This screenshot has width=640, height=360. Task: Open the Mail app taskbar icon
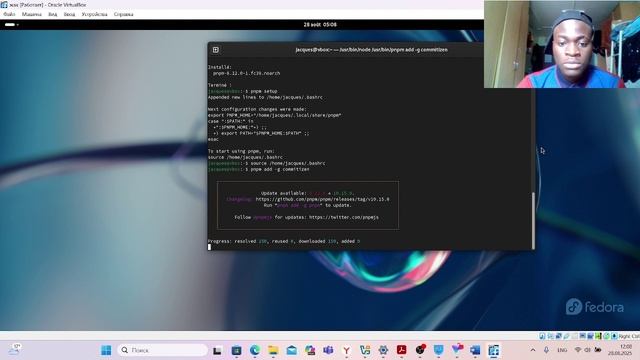[x=291, y=350]
